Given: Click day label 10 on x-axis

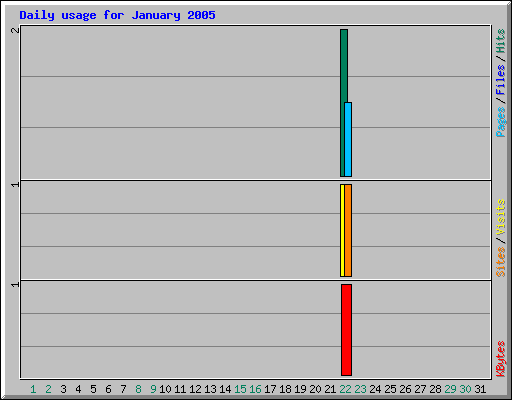Looking at the screenshot, I should pos(165,389).
